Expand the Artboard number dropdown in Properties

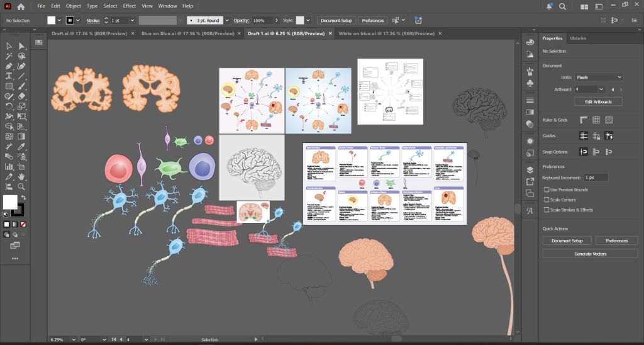tap(601, 89)
